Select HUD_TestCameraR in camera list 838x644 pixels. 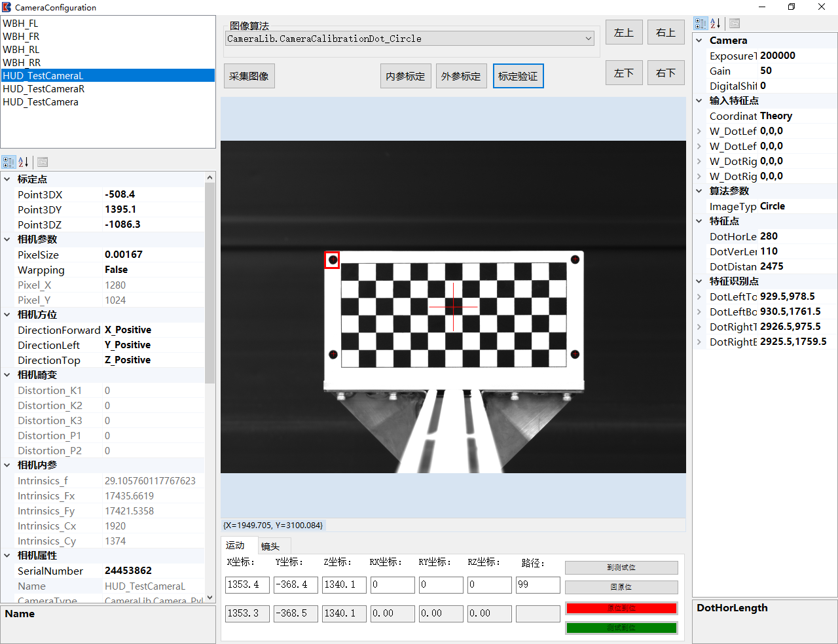(108, 88)
